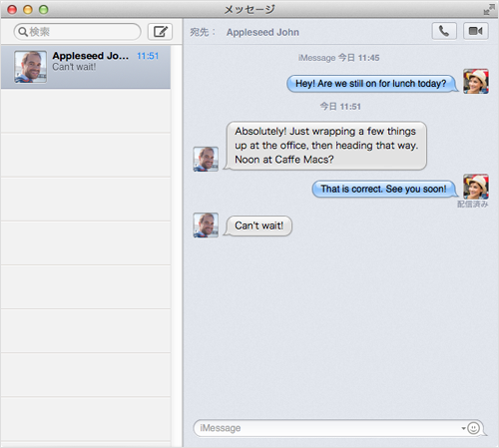The height and width of the screenshot is (448, 499).
Task: Click the iMessage text input field
Action: [x=329, y=428]
